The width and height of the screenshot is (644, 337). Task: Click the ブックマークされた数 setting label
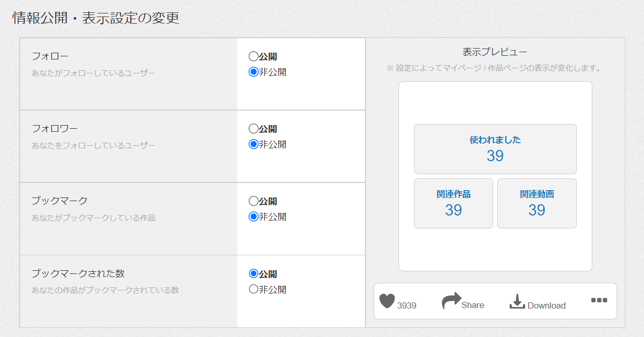point(78,273)
